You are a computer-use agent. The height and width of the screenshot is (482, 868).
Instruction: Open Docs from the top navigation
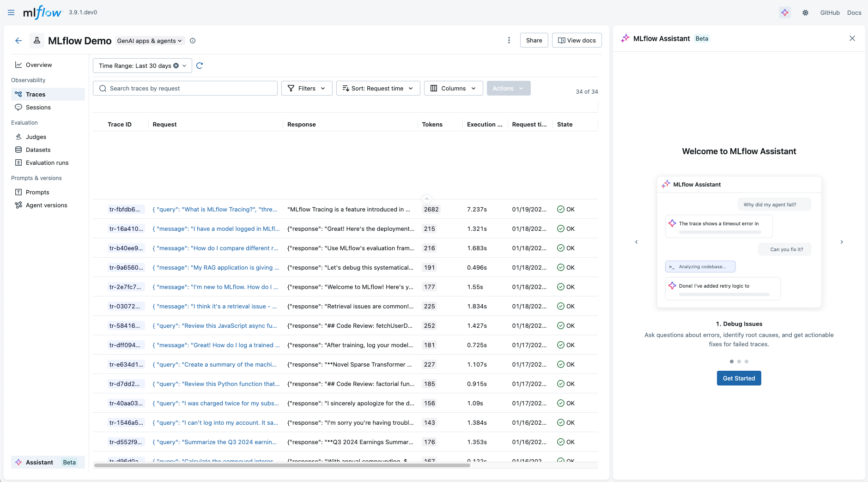tap(854, 12)
